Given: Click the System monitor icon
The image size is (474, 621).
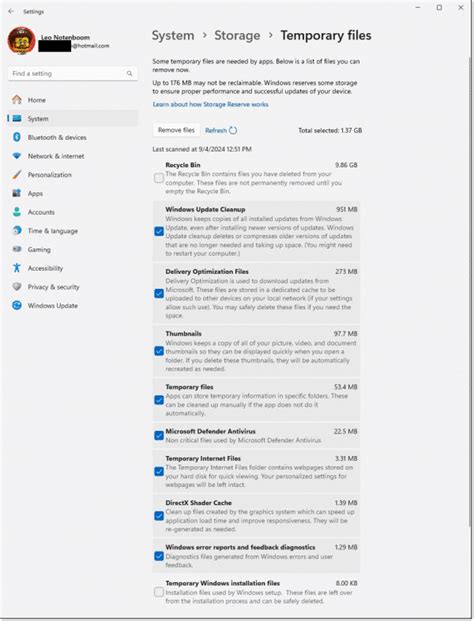Looking at the screenshot, I should click(17, 118).
